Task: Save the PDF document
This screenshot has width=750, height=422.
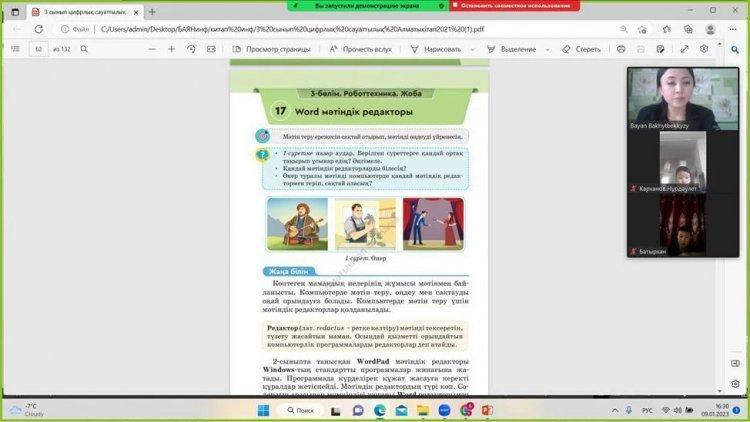Action: point(640,49)
